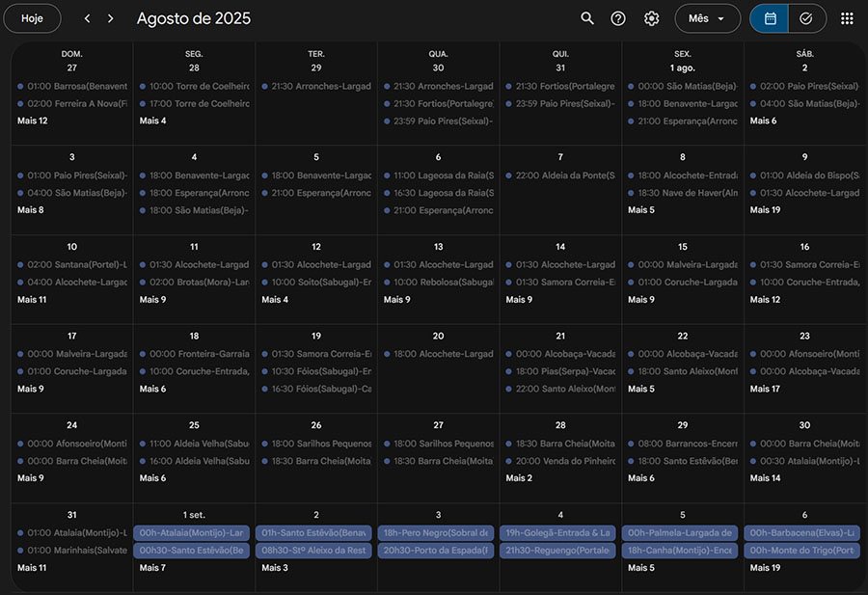Open the settings gear menu
The width and height of the screenshot is (868, 595).
pos(652,18)
